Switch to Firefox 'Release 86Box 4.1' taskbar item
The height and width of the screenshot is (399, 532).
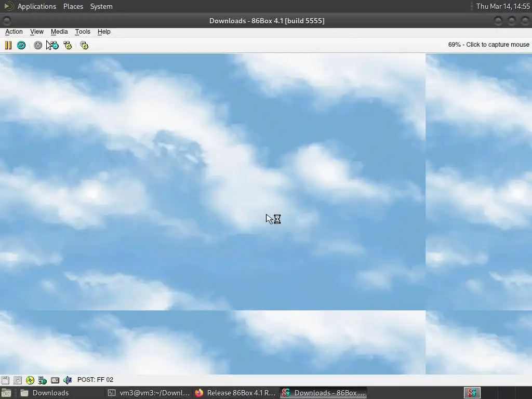click(x=235, y=393)
